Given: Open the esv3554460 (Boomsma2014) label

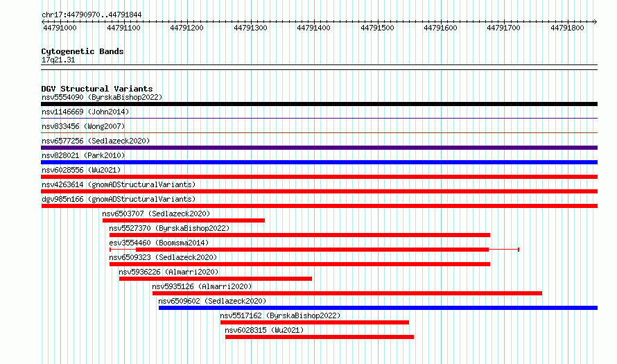Looking at the screenshot, I should click(x=159, y=243).
